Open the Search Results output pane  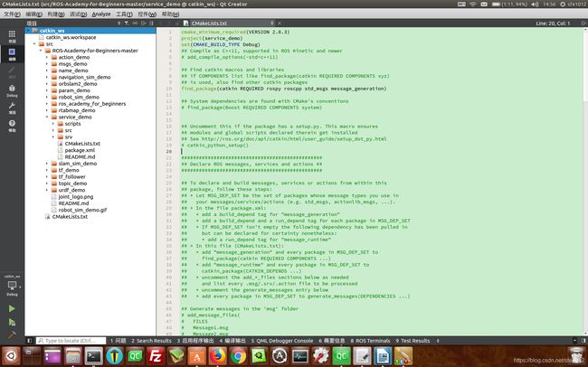click(x=151, y=341)
